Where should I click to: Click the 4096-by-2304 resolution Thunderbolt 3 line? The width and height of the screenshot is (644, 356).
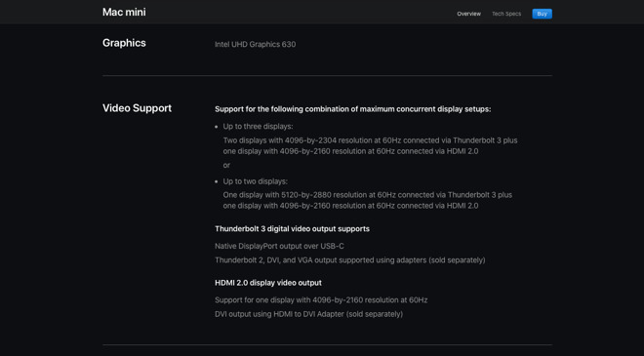(x=370, y=140)
